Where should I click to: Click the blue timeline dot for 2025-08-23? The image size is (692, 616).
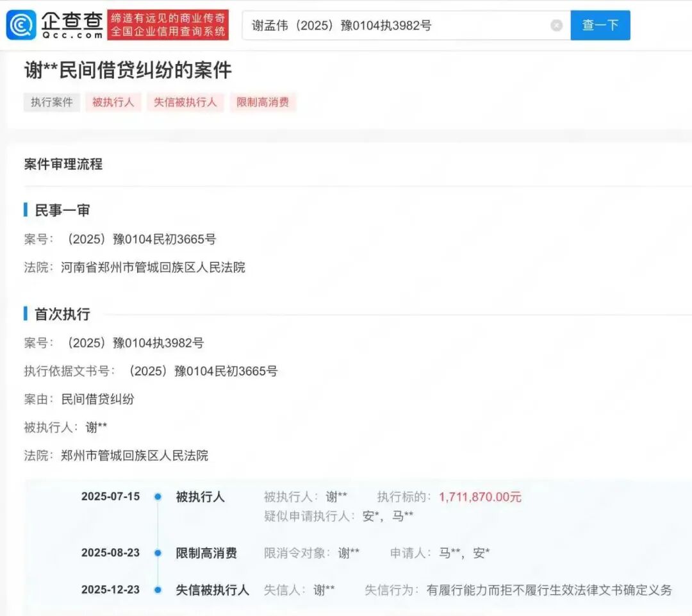(x=159, y=553)
